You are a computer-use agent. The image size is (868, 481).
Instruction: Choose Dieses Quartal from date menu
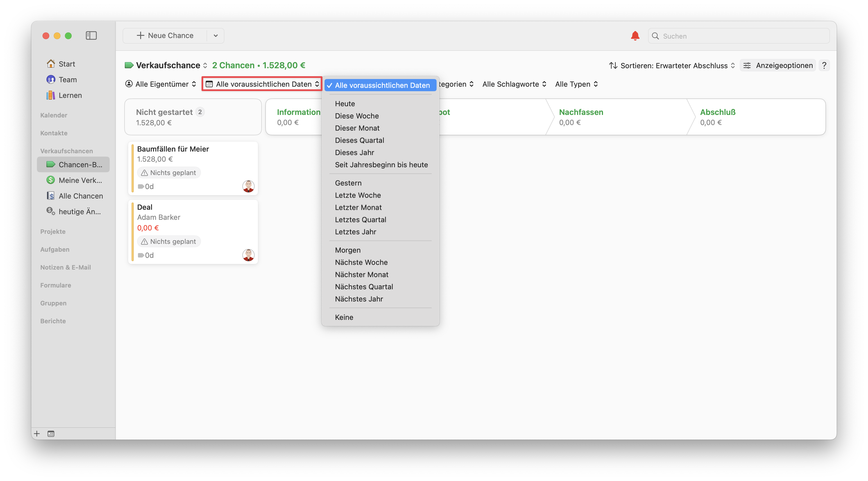(359, 140)
